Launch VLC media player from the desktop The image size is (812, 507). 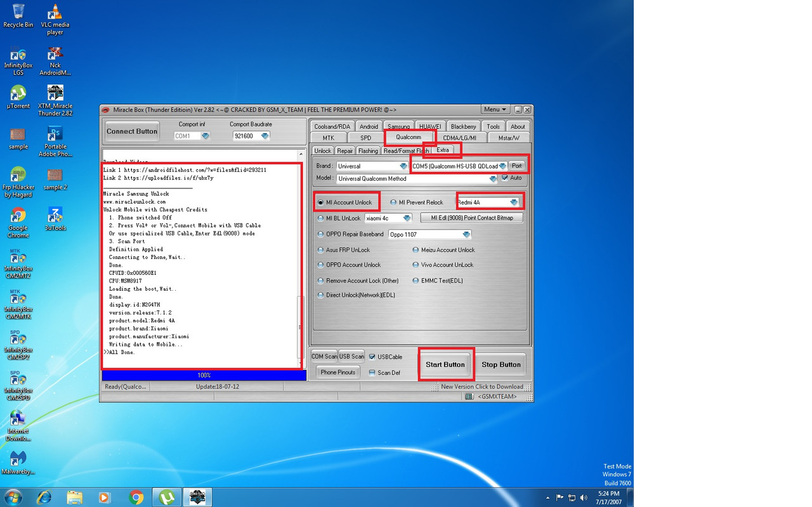[x=55, y=19]
